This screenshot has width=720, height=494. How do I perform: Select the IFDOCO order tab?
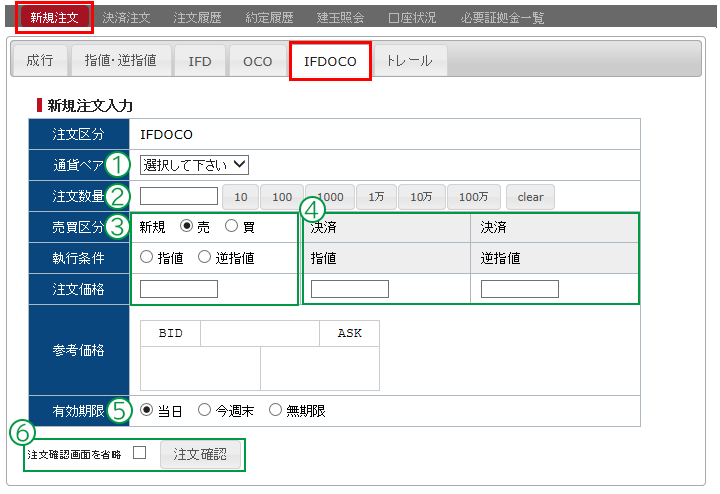point(330,61)
